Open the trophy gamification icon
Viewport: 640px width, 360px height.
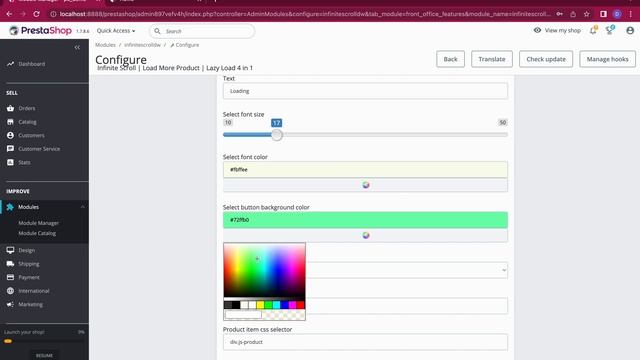pyautogui.click(x=610, y=30)
